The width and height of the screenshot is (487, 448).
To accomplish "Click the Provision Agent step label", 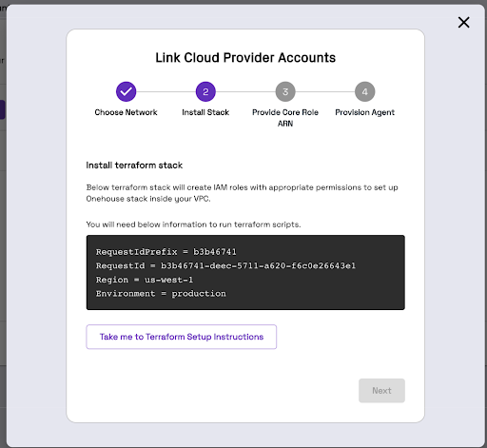I will click(364, 112).
